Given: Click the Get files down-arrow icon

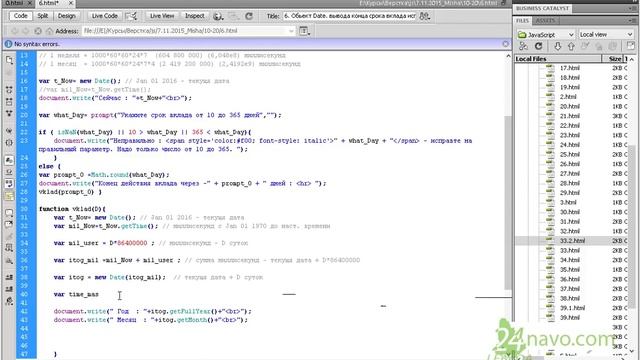Looking at the screenshot, I should pos(558,46).
